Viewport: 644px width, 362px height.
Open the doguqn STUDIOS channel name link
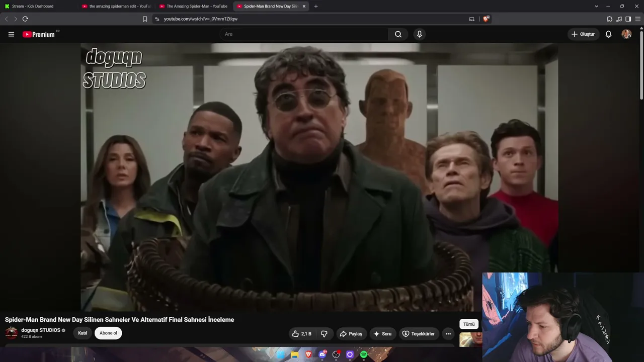coord(41,330)
